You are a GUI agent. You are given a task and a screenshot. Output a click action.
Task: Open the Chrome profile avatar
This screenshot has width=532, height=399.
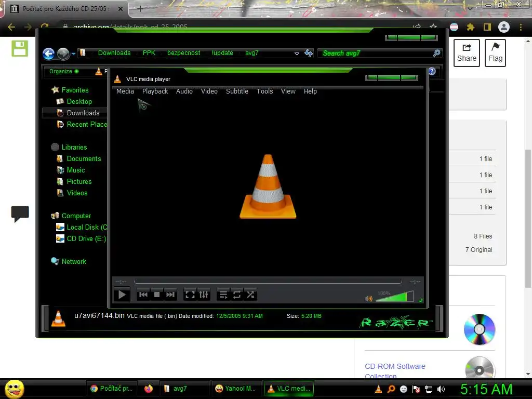click(x=504, y=27)
